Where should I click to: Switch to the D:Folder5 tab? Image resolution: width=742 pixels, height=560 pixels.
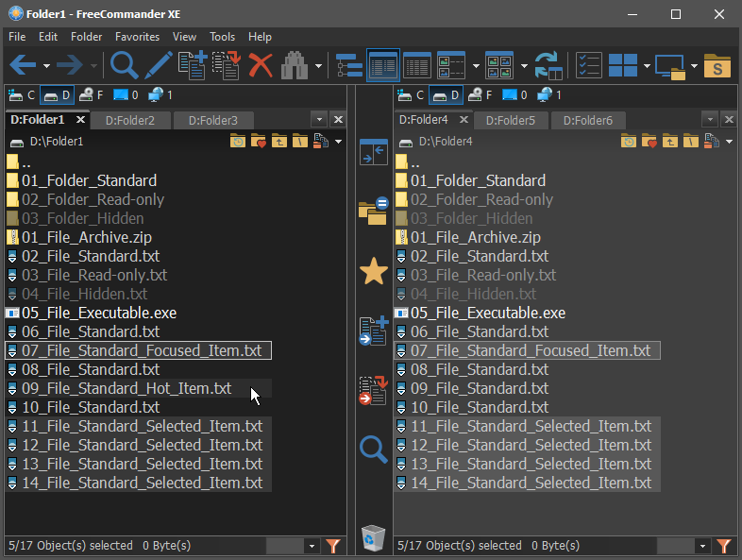tap(512, 120)
